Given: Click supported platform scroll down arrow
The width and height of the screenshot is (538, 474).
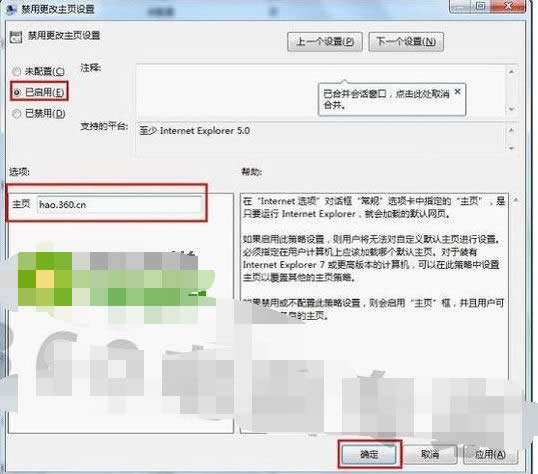Looking at the screenshot, I should tap(512, 148).
